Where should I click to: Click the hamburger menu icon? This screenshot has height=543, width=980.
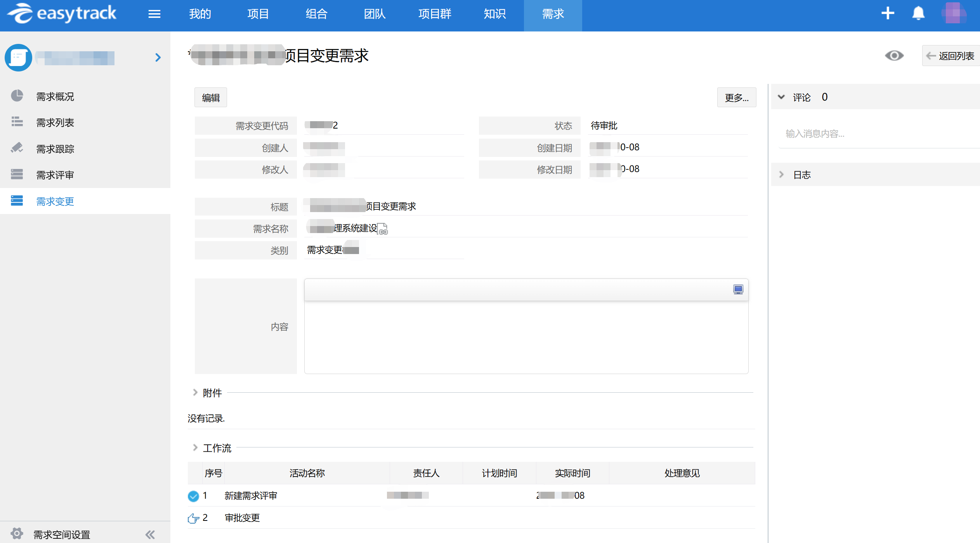tap(154, 14)
